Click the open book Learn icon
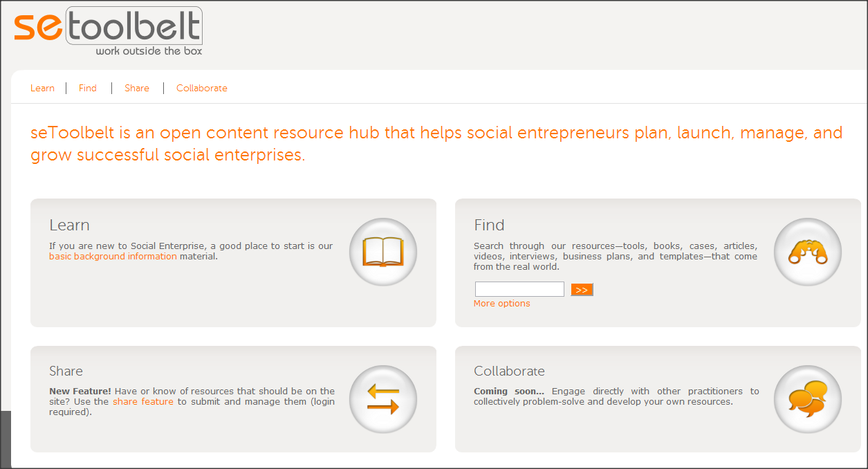This screenshot has height=469, width=868. pos(383,252)
